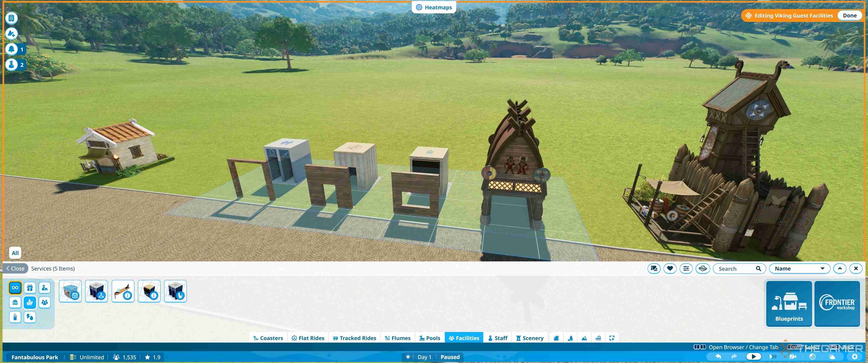The width and height of the screenshot is (868, 363).
Task: Pick the info booth service item
Action: [149, 291]
